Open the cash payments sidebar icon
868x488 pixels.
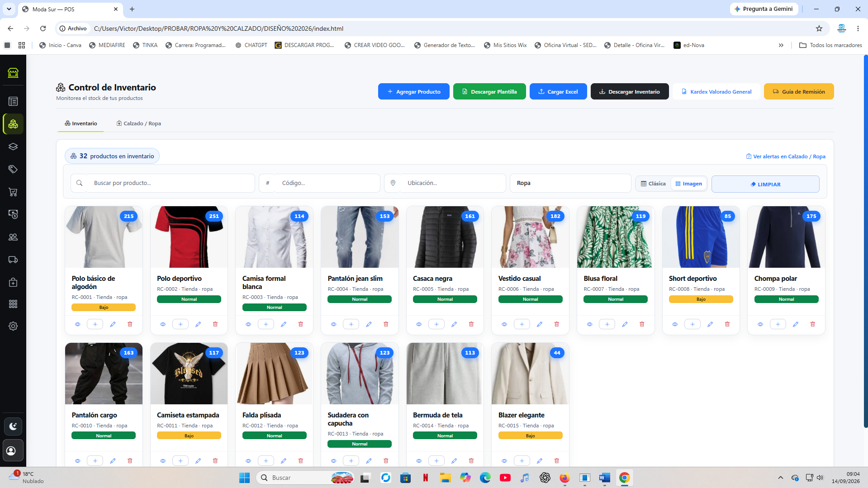point(13,214)
